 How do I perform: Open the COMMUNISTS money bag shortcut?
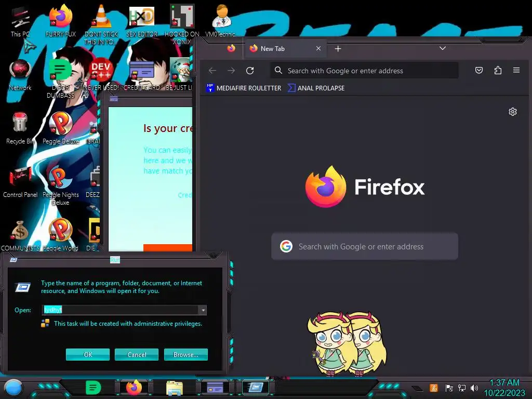20,235
